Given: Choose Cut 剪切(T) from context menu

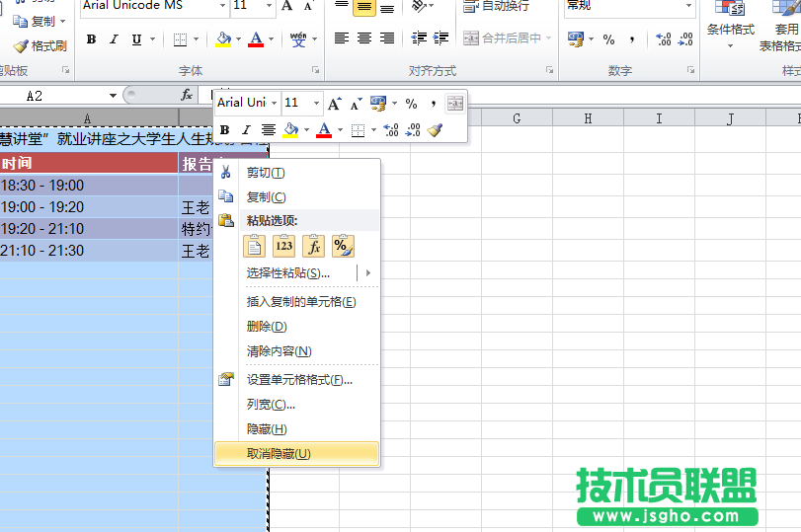Looking at the screenshot, I should click(x=297, y=173).
